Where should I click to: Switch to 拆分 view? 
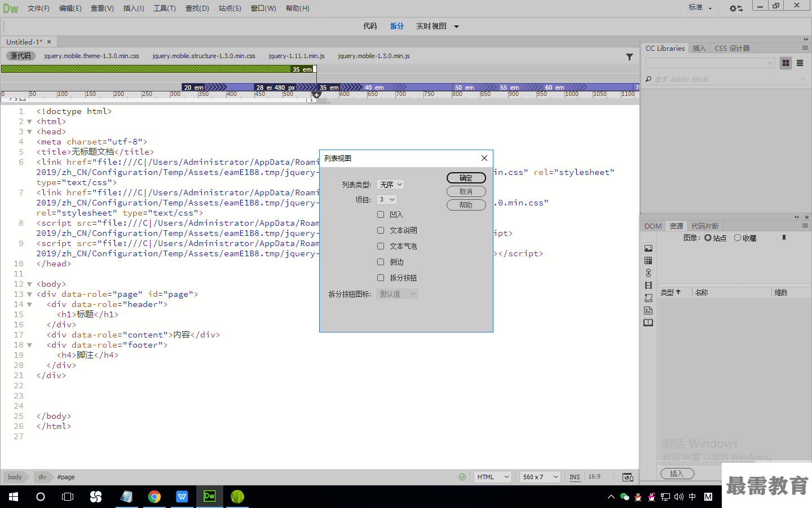[397, 26]
